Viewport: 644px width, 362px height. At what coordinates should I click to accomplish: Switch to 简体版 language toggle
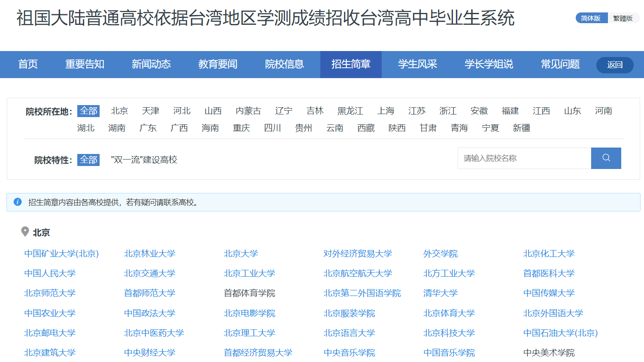(x=591, y=18)
